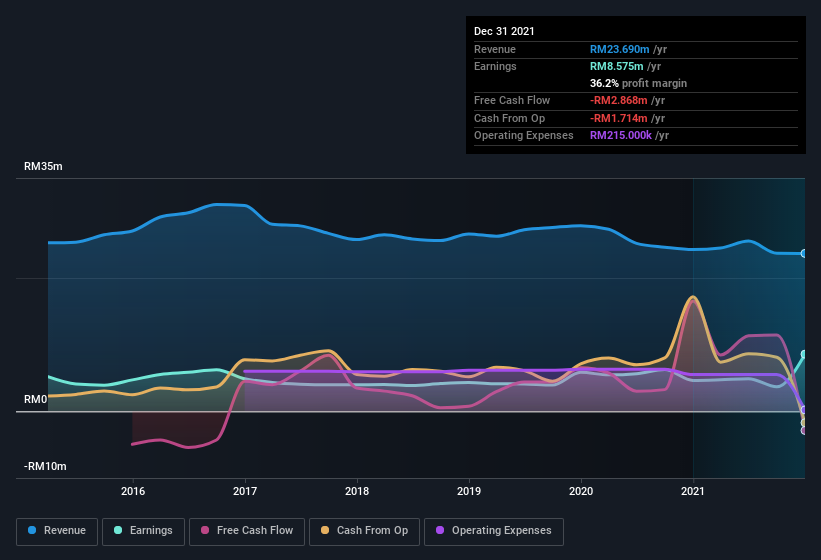Click the Cash From Op legend label
The height and width of the screenshot is (560, 821).
372,531
